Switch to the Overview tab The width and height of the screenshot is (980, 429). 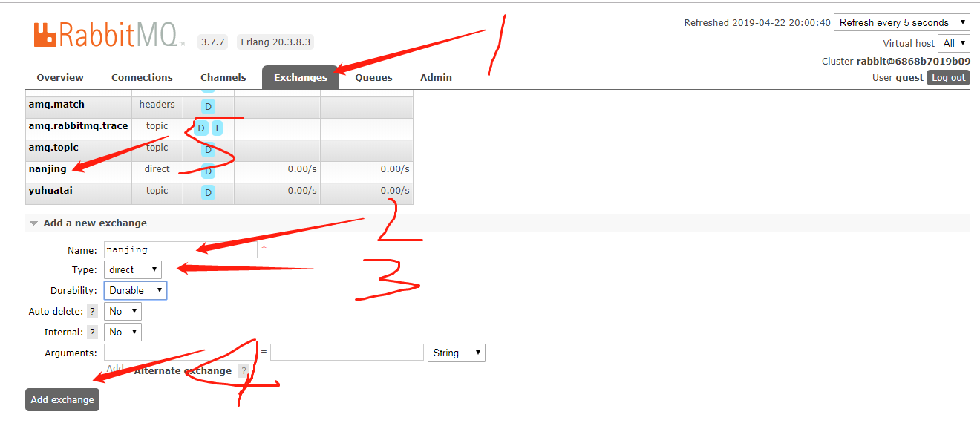click(60, 77)
